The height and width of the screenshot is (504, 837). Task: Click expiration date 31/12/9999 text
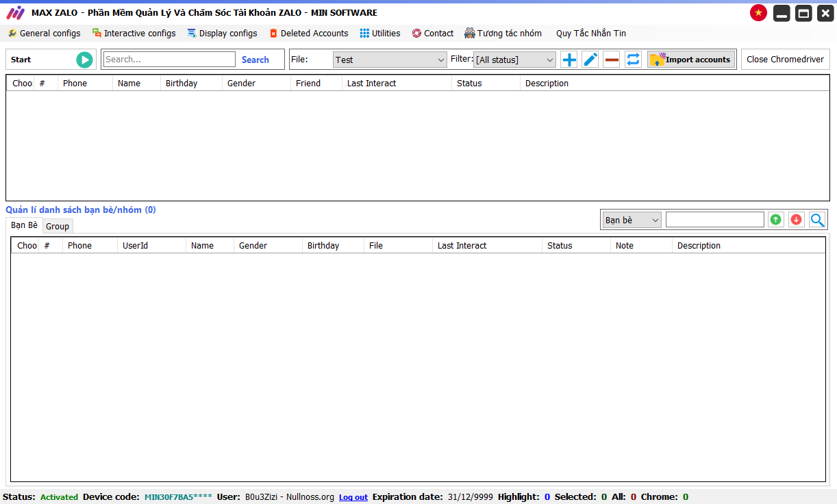point(470,497)
